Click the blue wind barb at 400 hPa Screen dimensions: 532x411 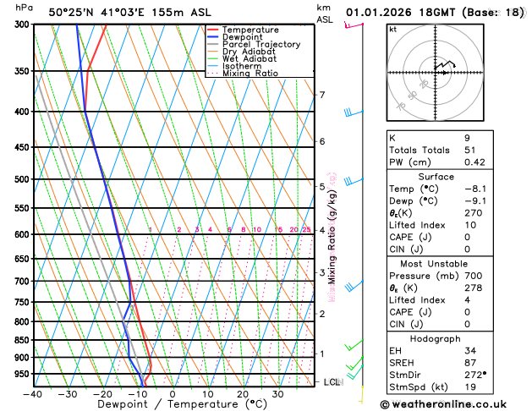click(354, 112)
